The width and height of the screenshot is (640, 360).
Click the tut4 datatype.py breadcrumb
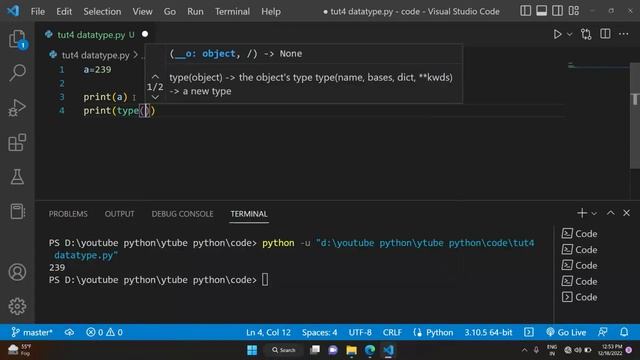coord(95,55)
